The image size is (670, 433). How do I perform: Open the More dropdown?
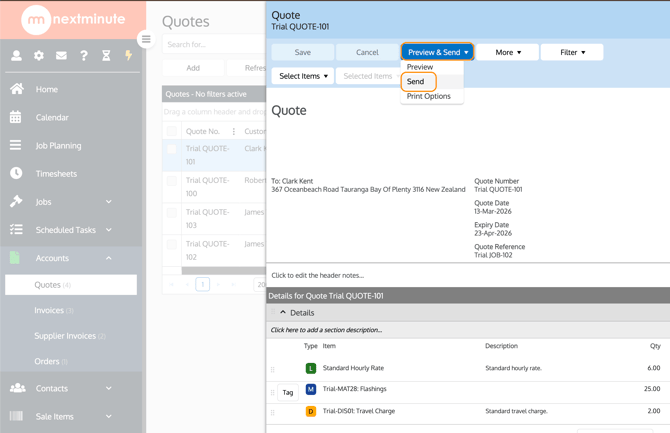pyautogui.click(x=507, y=52)
